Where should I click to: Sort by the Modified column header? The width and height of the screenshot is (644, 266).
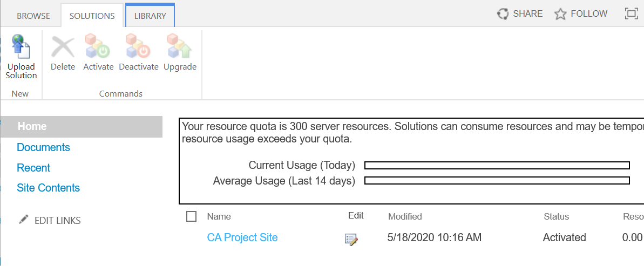pyautogui.click(x=405, y=216)
